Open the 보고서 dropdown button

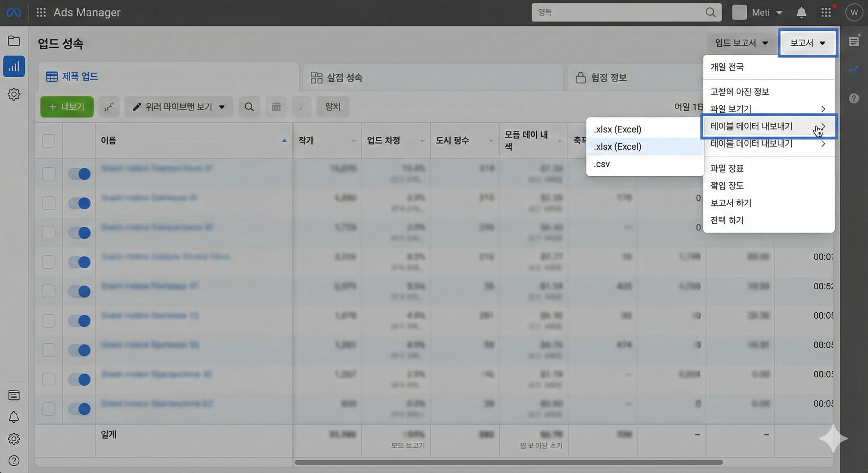(x=807, y=43)
